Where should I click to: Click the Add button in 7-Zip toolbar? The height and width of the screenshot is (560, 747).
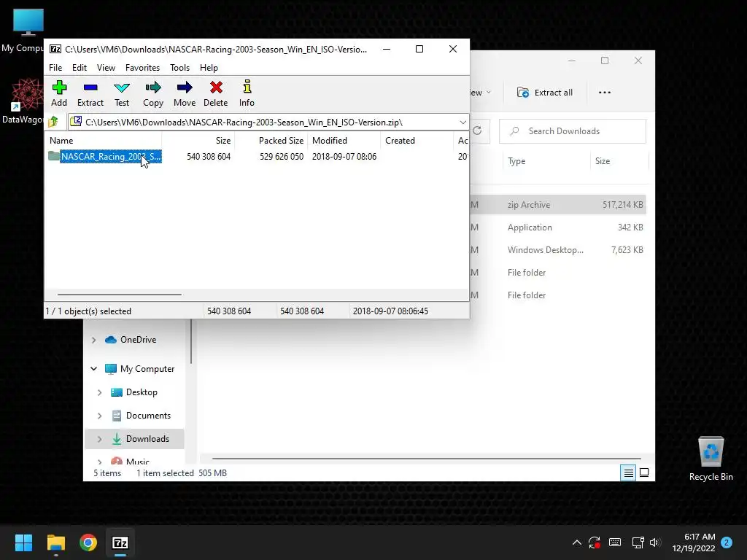(x=59, y=94)
